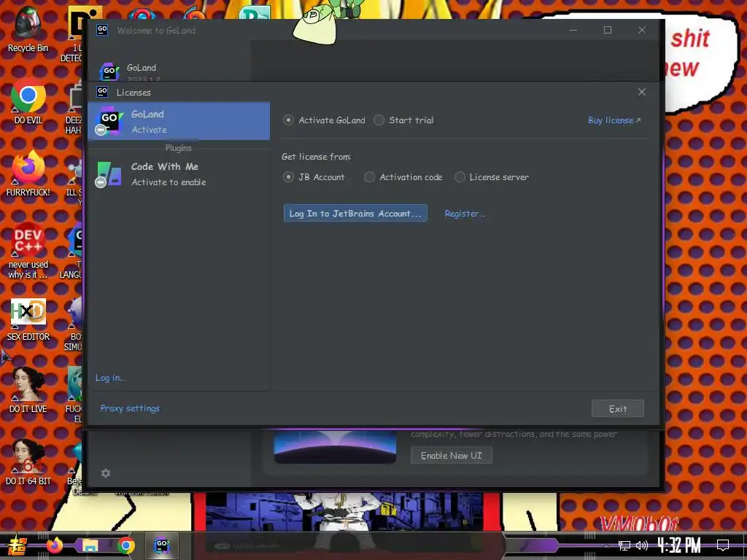
Task: Click GoLand icon in Welcome window
Action: click(109, 71)
